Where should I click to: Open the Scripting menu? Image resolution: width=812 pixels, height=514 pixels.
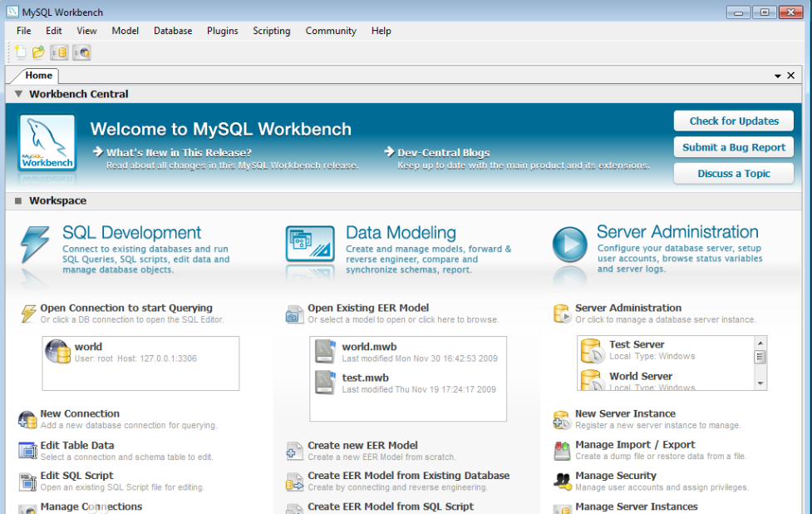[271, 31]
